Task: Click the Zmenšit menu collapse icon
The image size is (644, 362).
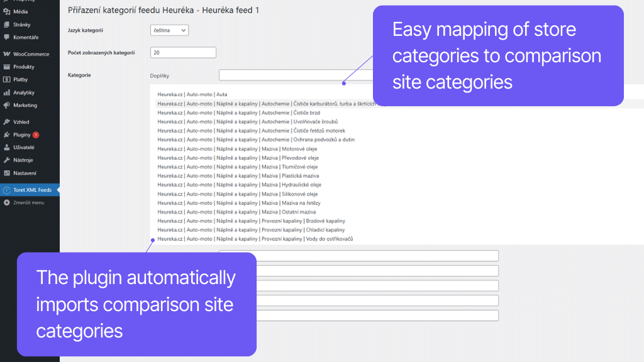Action: tap(6, 203)
